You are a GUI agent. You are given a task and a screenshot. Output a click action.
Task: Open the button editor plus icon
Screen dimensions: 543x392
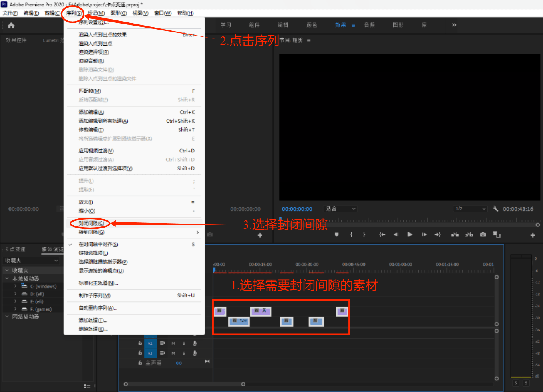point(532,235)
